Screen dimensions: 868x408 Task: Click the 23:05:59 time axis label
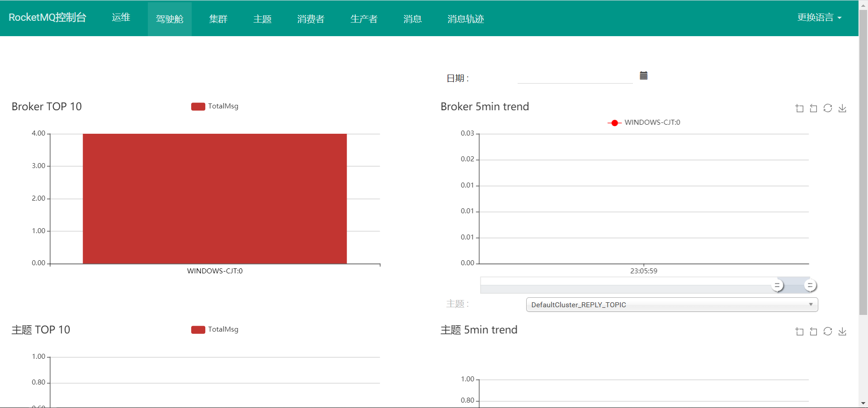click(644, 271)
